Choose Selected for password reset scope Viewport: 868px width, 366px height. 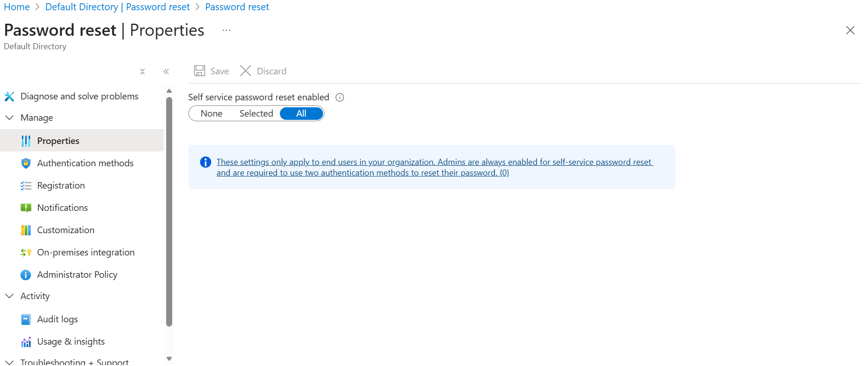(x=256, y=114)
